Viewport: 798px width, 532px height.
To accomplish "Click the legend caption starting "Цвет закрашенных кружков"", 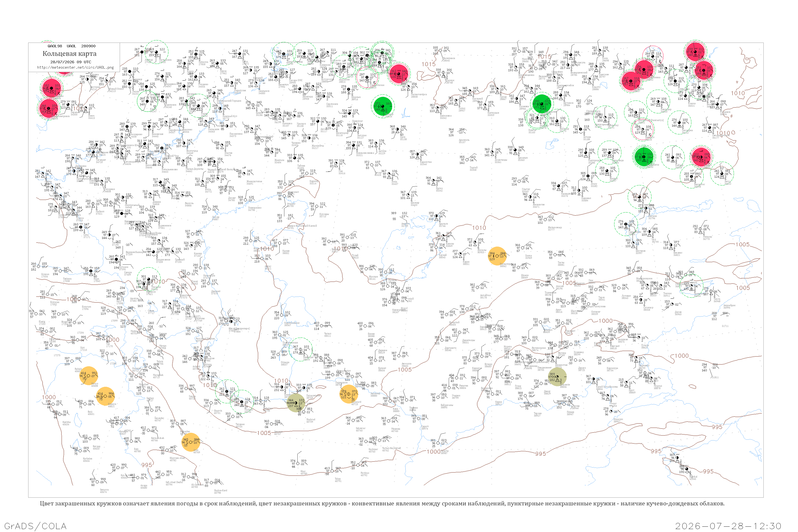I will tap(382, 504).
